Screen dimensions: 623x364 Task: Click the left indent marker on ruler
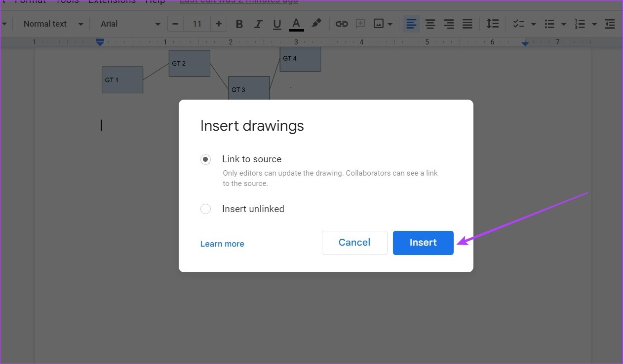pos(100,42)
